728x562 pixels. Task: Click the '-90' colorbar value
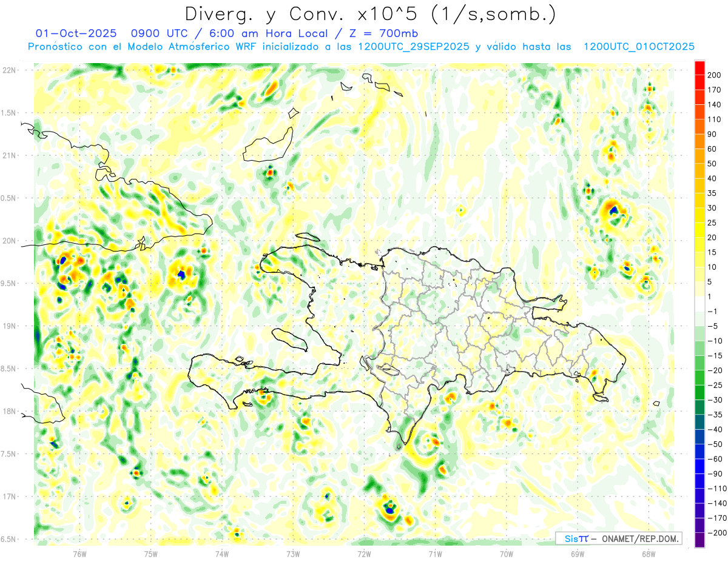point(716,474)
